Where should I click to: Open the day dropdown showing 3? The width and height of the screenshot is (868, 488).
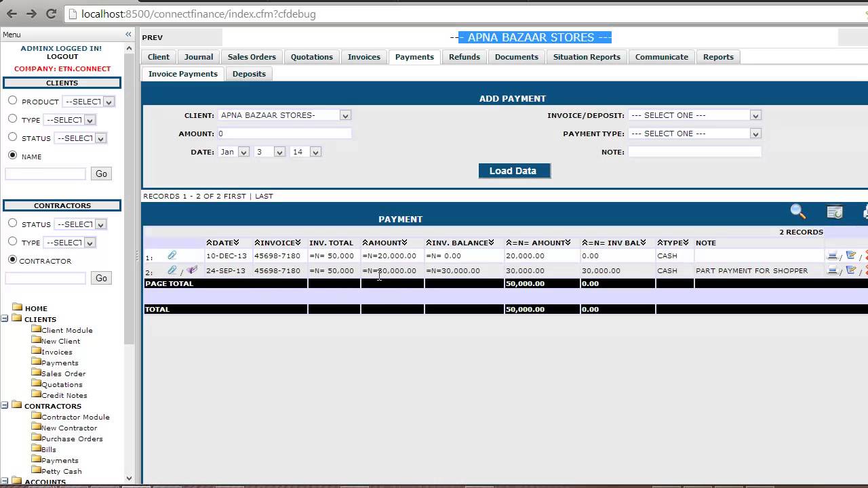point(269,152)
